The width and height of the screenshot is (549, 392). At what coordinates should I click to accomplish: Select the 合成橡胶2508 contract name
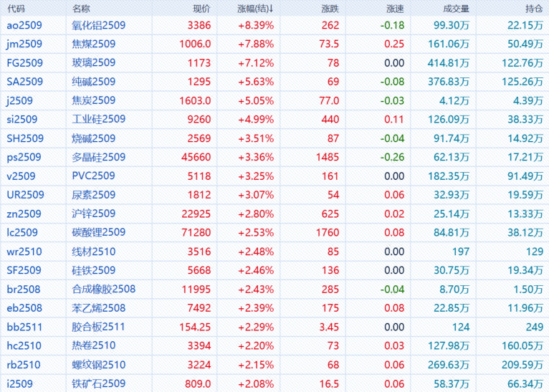pos(103,289)
